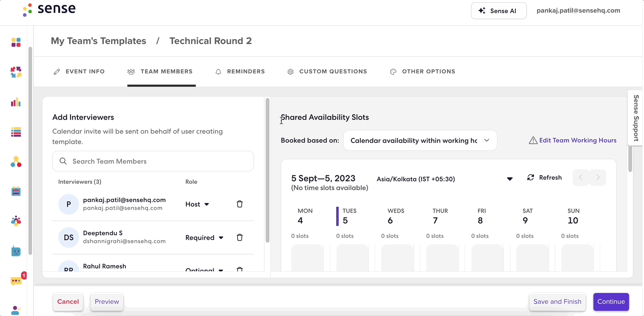Open the messages icon with notification badge
This screenshot has height=316, width=644.
coord(17,280)
